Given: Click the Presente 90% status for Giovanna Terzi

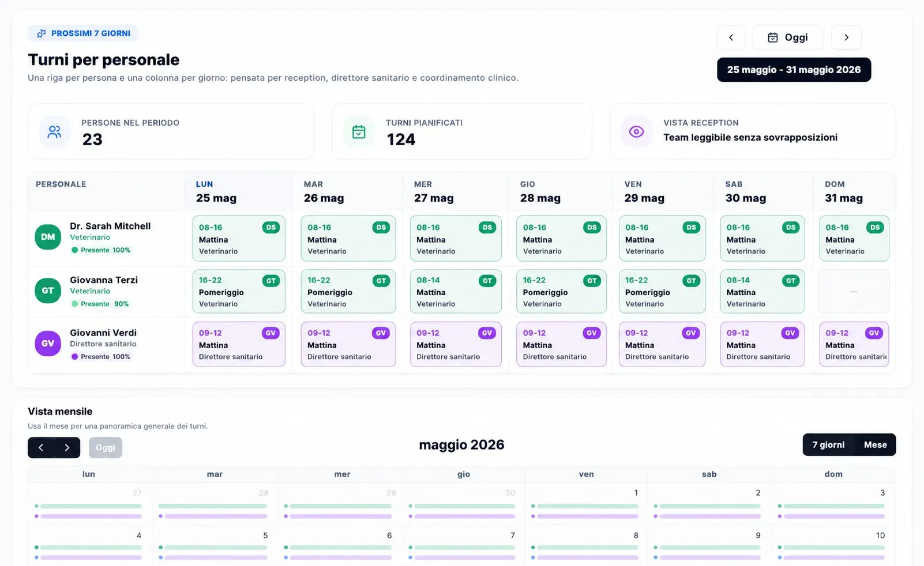Looking at the screenshot, I should [x=100, y=304].
